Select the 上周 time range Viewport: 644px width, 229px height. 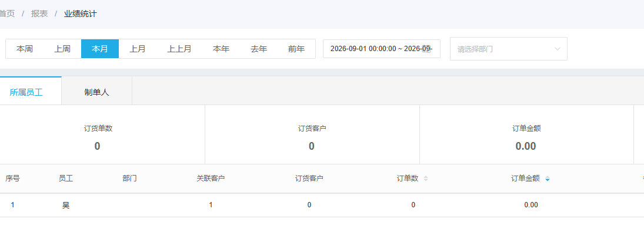pyautogui.click(x=62, y=49)
